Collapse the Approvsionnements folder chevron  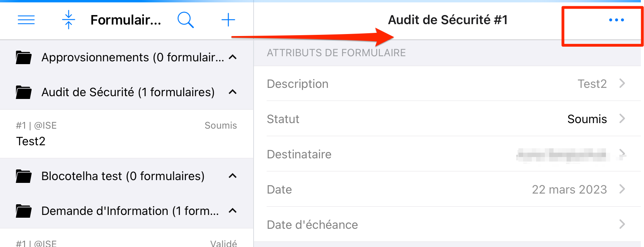[x=233, y=57]
